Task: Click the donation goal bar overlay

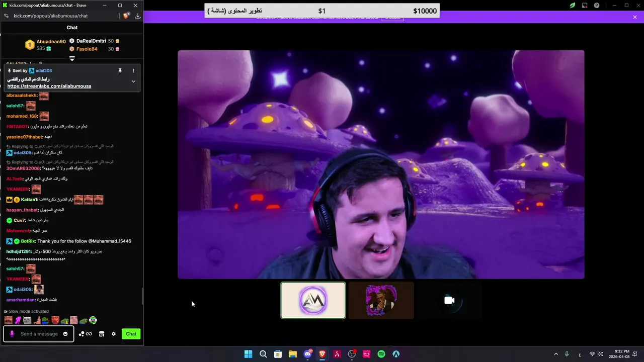Action: pos(322,11)
